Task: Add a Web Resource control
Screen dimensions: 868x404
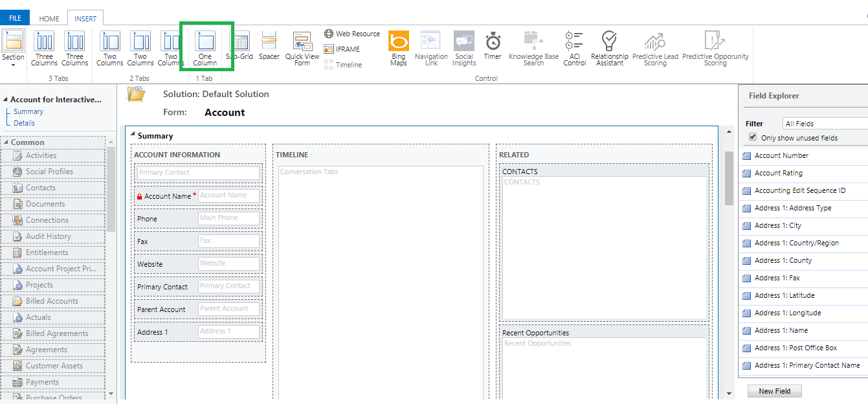Action: tap(352, 34)
